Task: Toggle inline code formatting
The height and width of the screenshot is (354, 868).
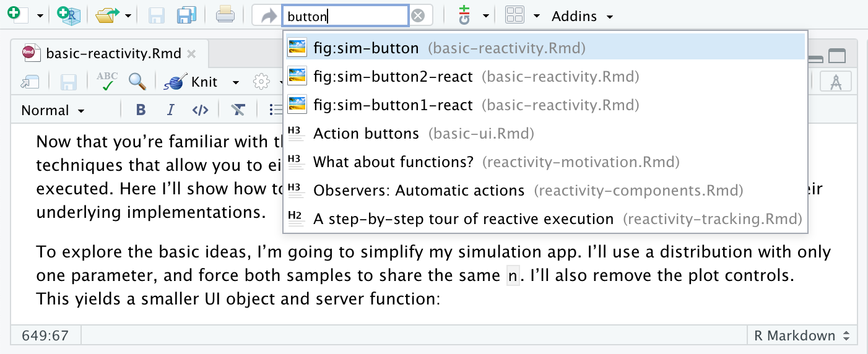Action: pyautogui.click(x=200, y=110)
